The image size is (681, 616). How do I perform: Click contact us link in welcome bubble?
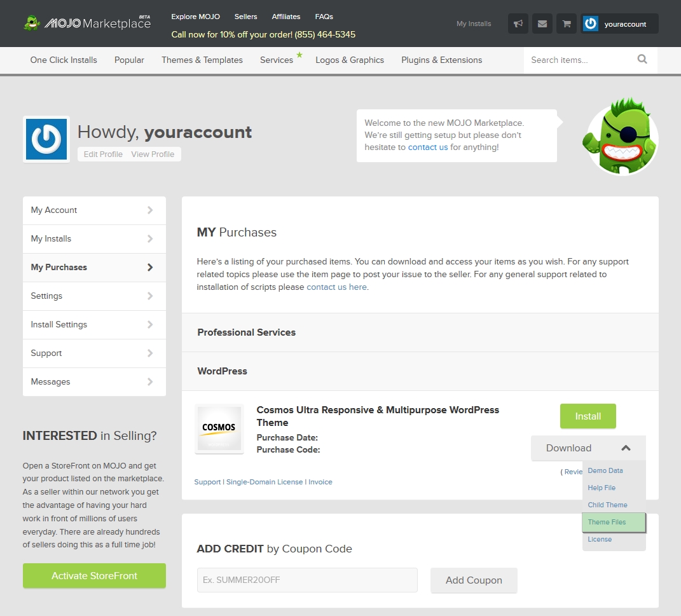[428, 147]
